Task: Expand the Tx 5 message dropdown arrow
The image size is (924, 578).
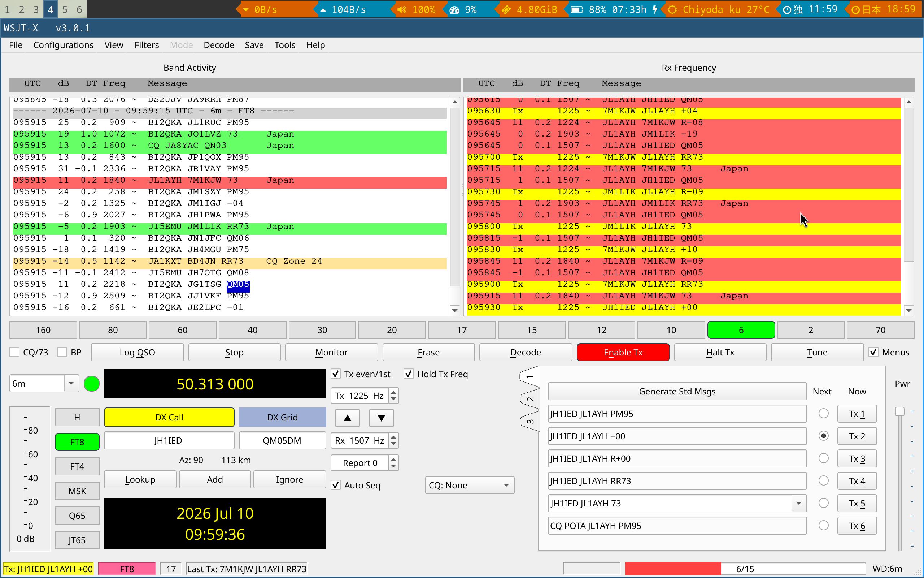Action: [799, 503]
